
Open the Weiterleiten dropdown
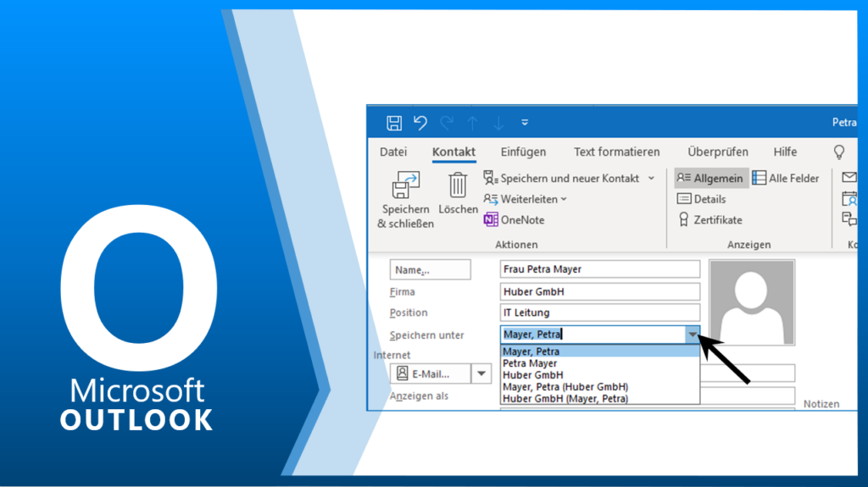pyautogui.click(x=525, y=199)
